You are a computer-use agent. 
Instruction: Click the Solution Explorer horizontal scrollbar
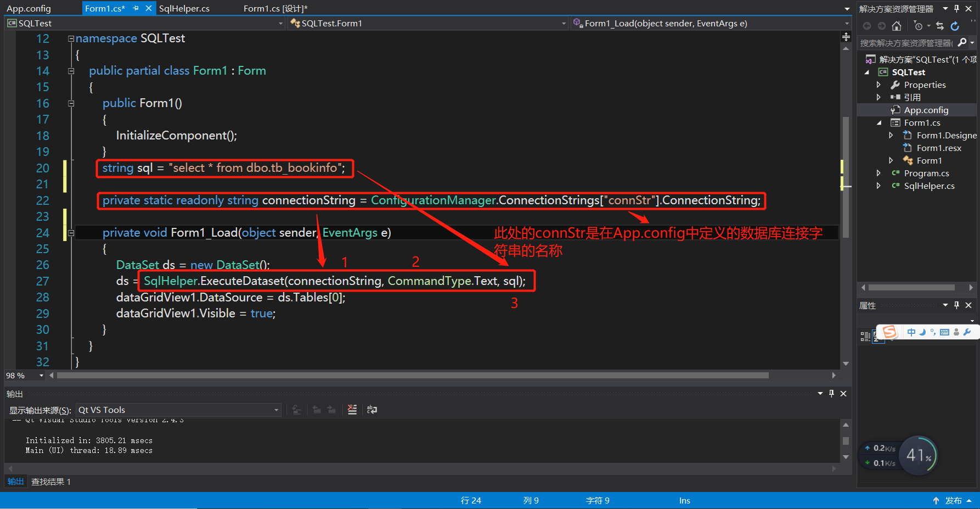point(911,287)
